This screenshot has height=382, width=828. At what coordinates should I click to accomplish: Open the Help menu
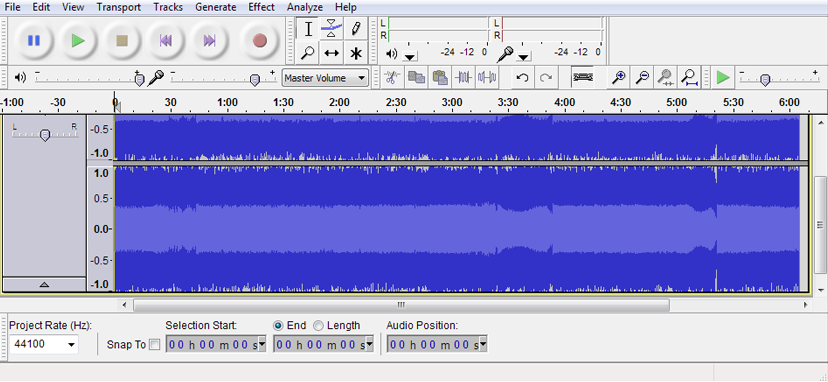[x=345, y=7]
